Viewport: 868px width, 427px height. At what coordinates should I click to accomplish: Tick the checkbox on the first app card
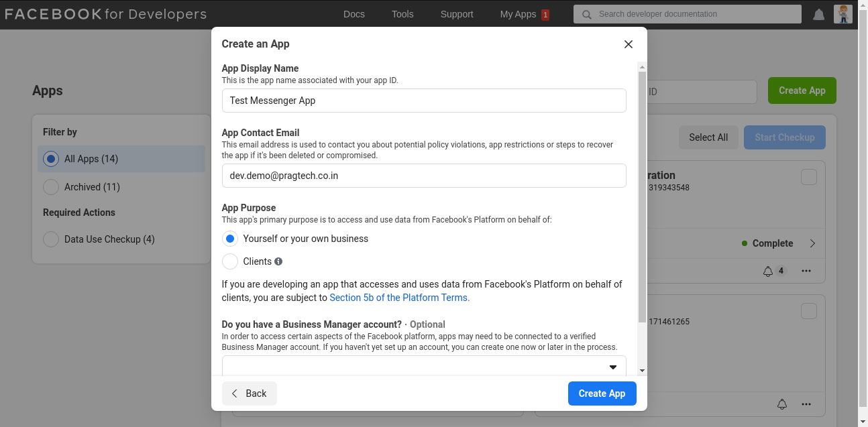(x=809, y=177)
